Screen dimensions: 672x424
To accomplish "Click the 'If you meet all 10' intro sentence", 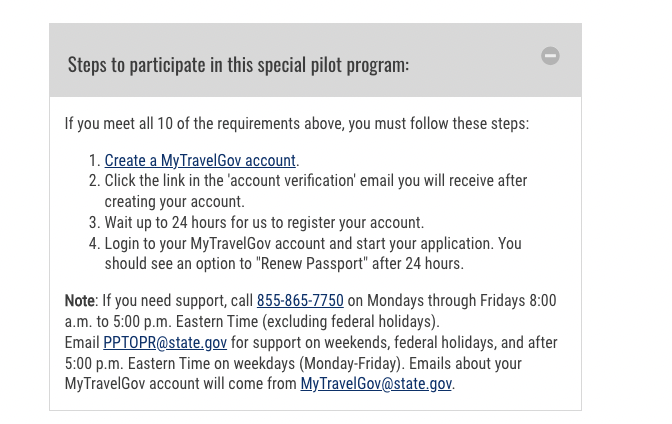I will click(296, 124).
